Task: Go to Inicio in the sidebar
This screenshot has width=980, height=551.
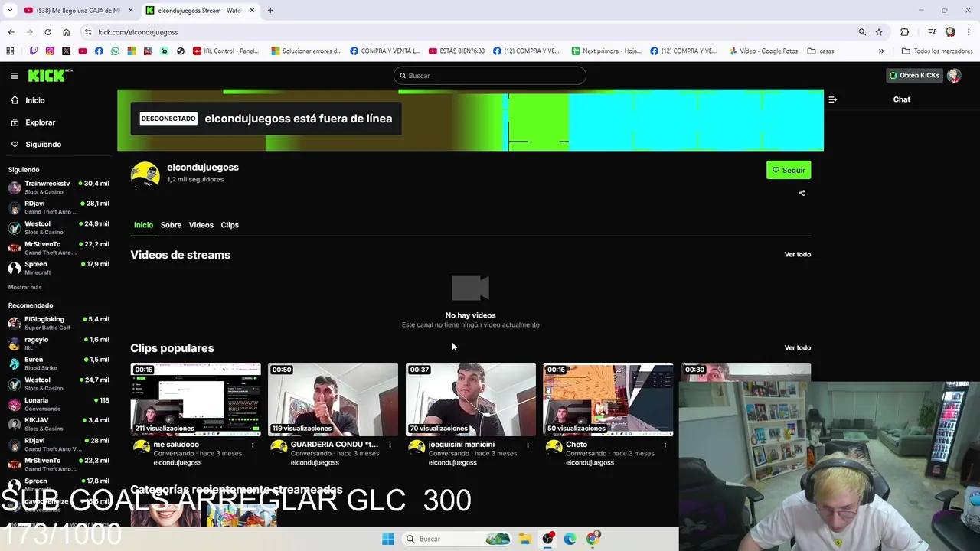Action: (34, 100)
